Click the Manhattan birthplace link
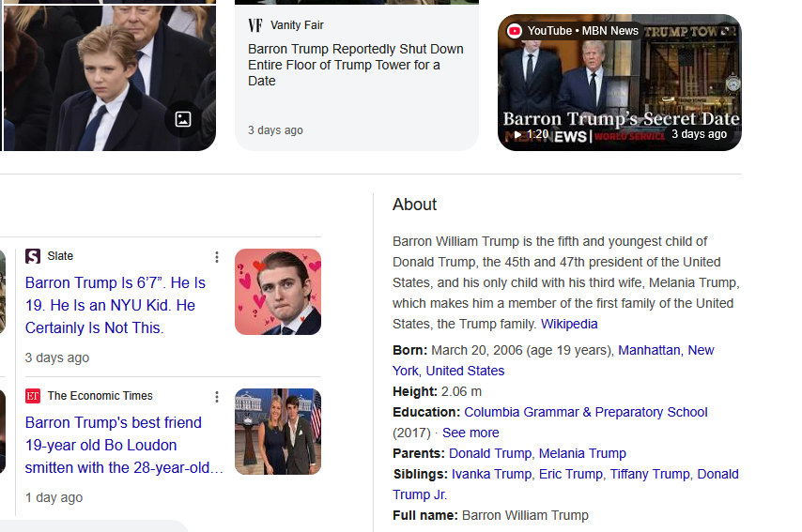This screenshot has width=802, height=532. point(649,350)
